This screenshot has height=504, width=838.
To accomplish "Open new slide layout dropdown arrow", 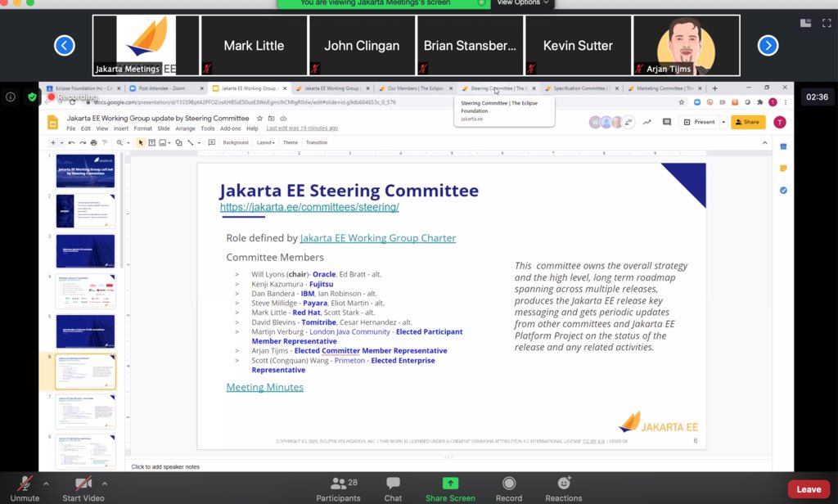I will point(61,142).
